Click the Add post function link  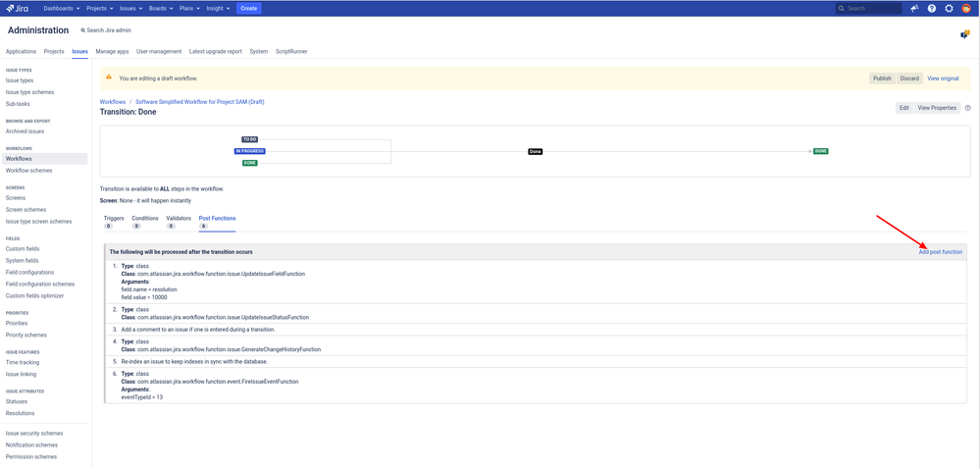(x=940, y=252)
